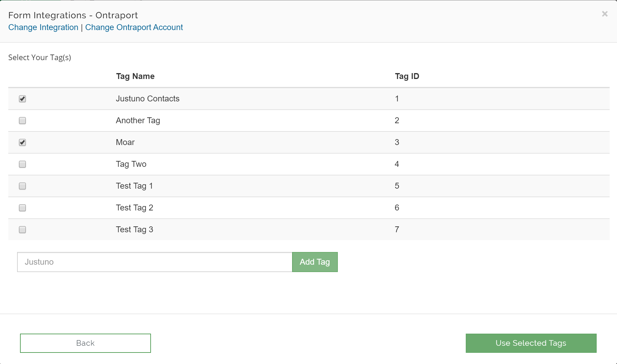Check the Test Tag 3 checkbox

pos(22,229)
